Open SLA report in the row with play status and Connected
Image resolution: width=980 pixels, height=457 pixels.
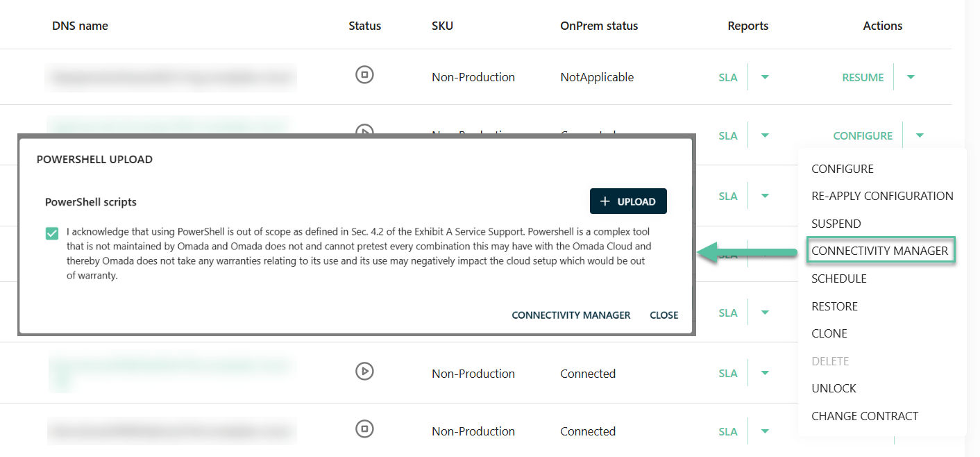(x=728, y=373)
